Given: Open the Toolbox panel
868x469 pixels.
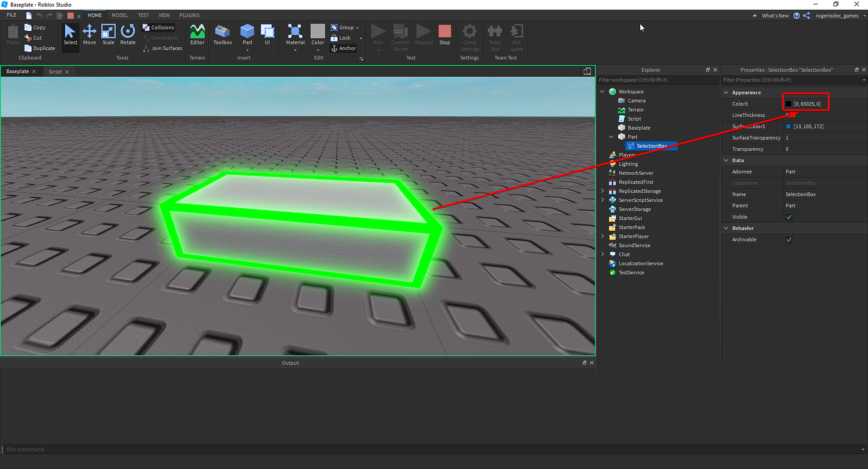Looking at the screenshot, I should click(222, 35).
